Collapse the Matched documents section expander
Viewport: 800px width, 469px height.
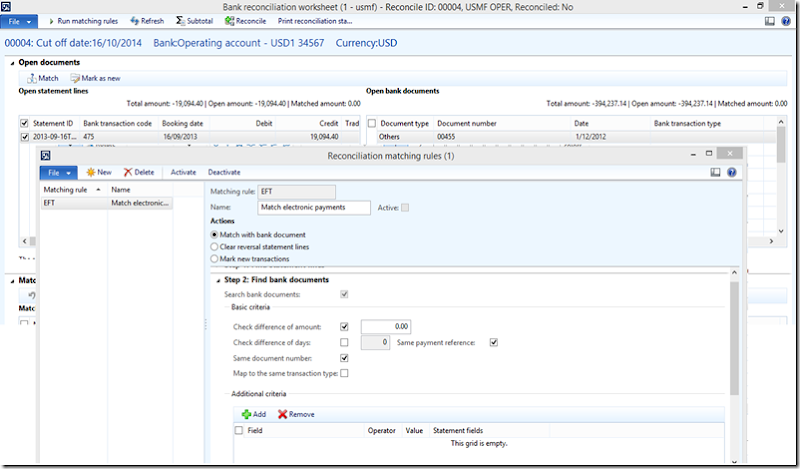[12, 281]
